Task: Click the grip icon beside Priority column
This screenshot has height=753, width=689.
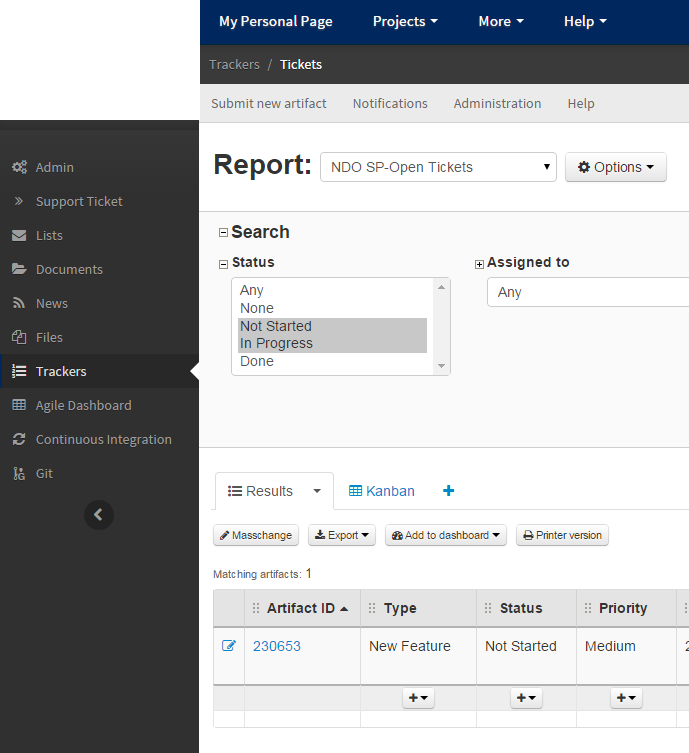Action: 588,608
